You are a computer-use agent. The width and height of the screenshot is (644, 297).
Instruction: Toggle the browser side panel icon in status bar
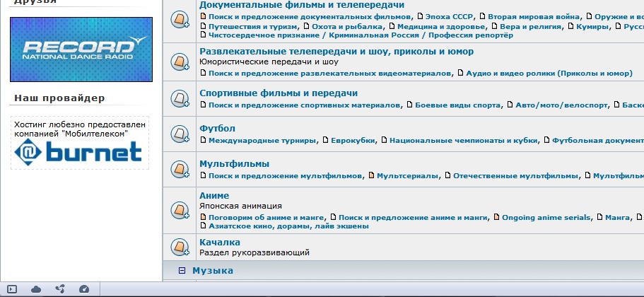click(12, 290)
